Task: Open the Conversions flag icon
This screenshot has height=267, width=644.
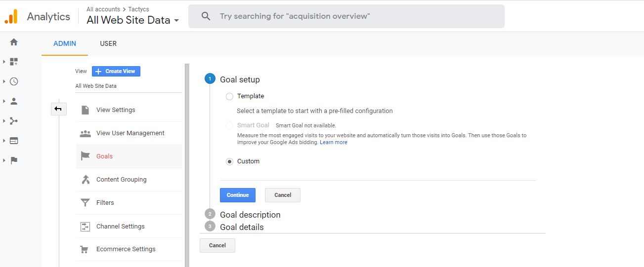Action: coord(14,160)
